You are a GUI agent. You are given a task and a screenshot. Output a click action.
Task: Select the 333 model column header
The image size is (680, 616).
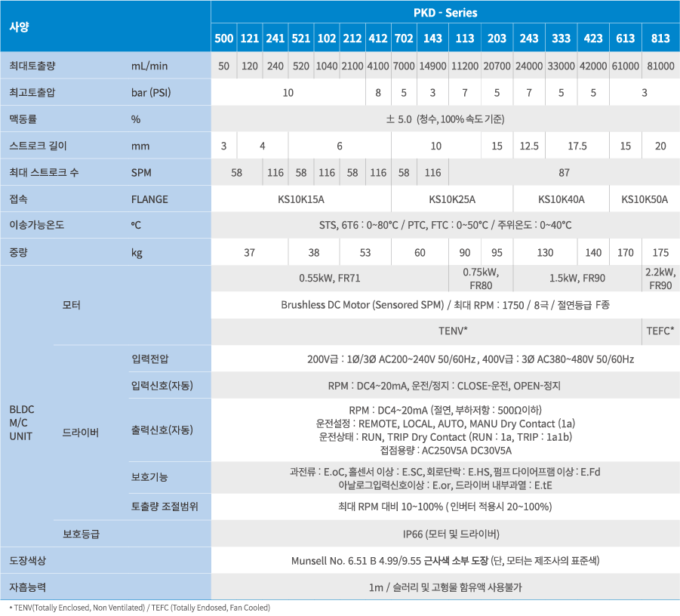(562, 38)
